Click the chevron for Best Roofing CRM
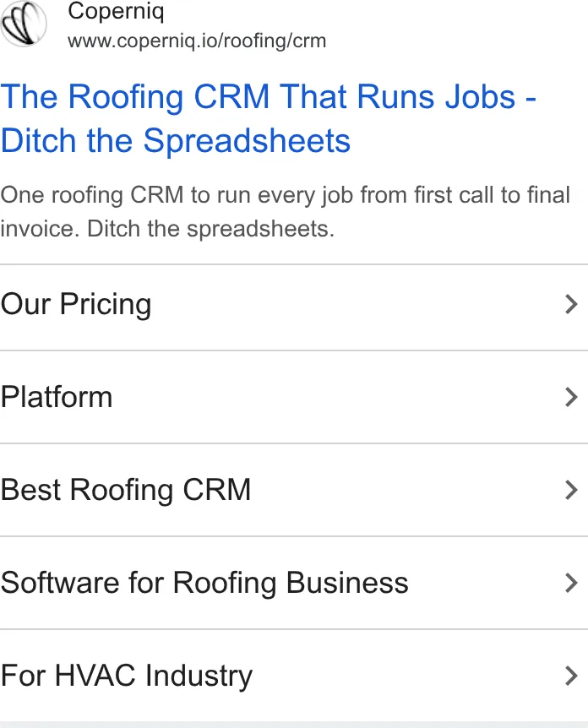588x728 pixels. (571, 491)
